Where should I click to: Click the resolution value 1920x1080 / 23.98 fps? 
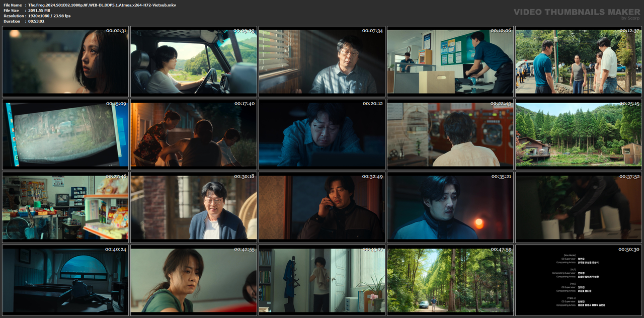[x=49, y=16]
